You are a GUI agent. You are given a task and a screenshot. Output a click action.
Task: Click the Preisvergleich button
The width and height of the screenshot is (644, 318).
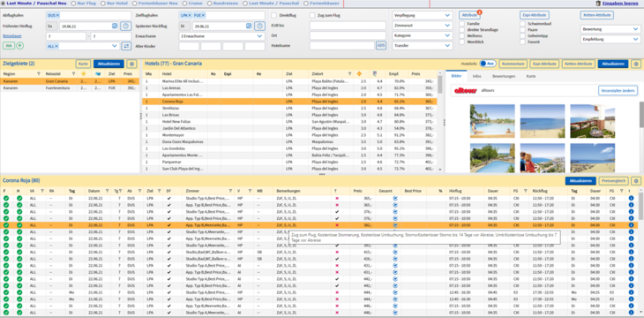(613, 181)
